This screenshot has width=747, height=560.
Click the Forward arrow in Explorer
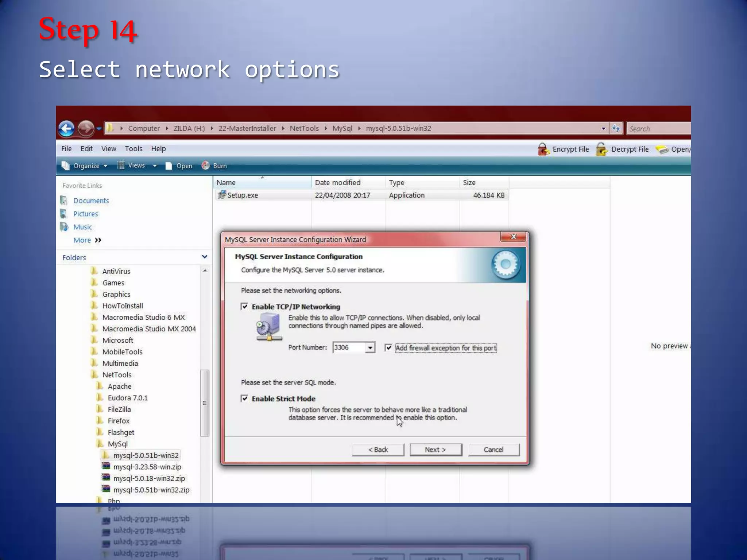click(x=86, y=129)
